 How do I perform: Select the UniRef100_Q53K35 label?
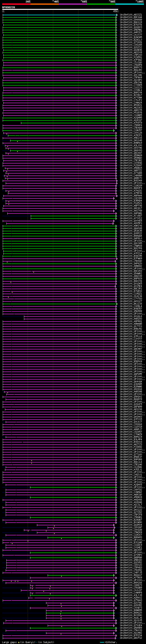pos(131,231)
